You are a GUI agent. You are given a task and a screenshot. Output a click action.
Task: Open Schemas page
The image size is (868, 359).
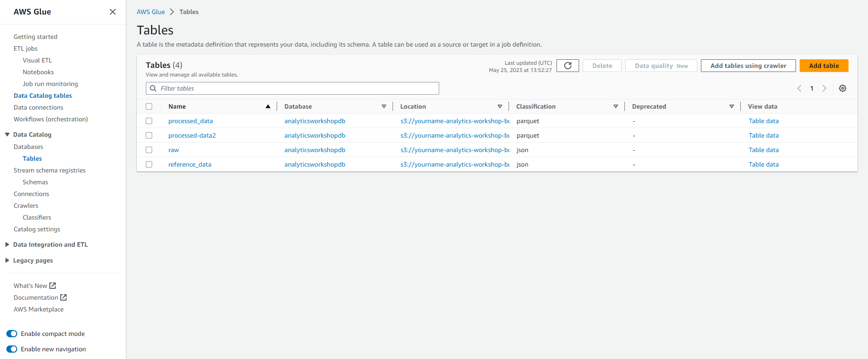35,182
